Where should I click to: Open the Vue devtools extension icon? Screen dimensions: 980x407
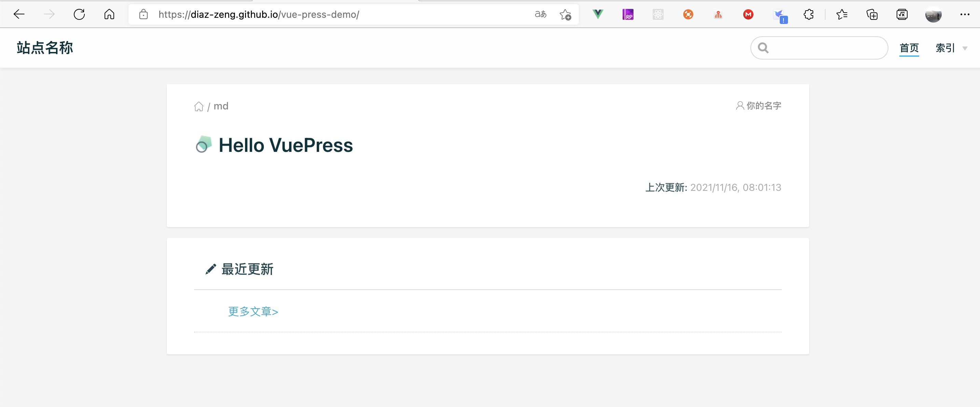(x=598, y=14)
